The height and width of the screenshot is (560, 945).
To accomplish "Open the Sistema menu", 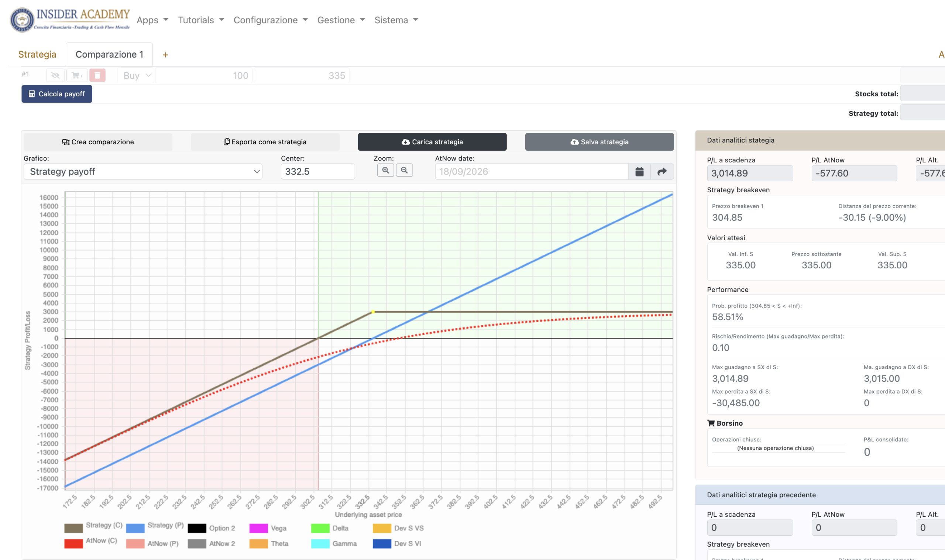I will pos(396,20).
